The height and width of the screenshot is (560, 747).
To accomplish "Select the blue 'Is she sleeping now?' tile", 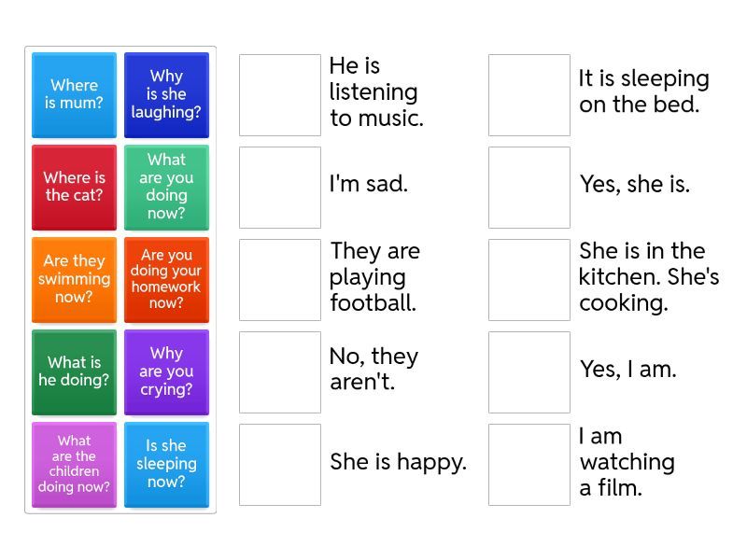I will point(166,464).
